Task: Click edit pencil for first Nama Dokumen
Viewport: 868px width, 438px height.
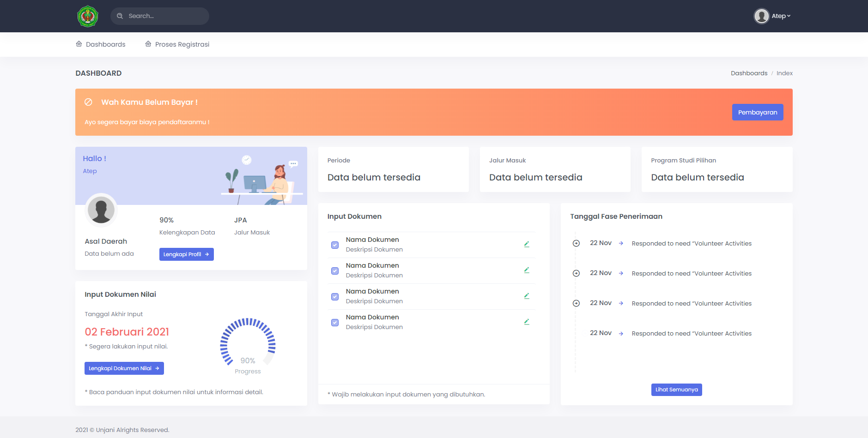Action: pyautogui.click(x=527, y=244)
